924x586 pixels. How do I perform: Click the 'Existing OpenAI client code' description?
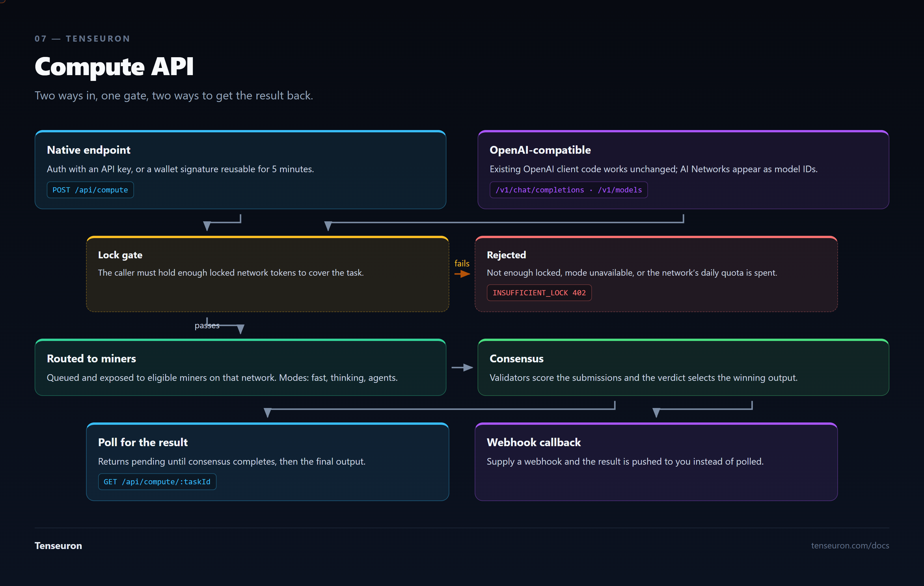(653, 169)
